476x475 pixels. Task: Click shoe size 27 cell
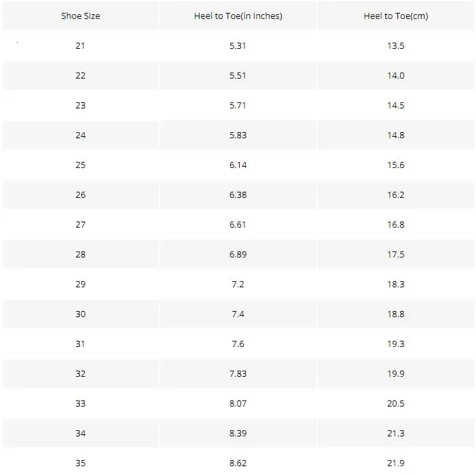pos(81,225)
